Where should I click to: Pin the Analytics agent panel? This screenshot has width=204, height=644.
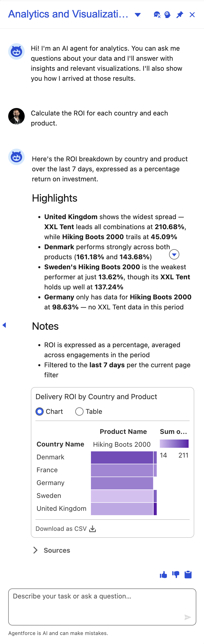tap(180, 15)
